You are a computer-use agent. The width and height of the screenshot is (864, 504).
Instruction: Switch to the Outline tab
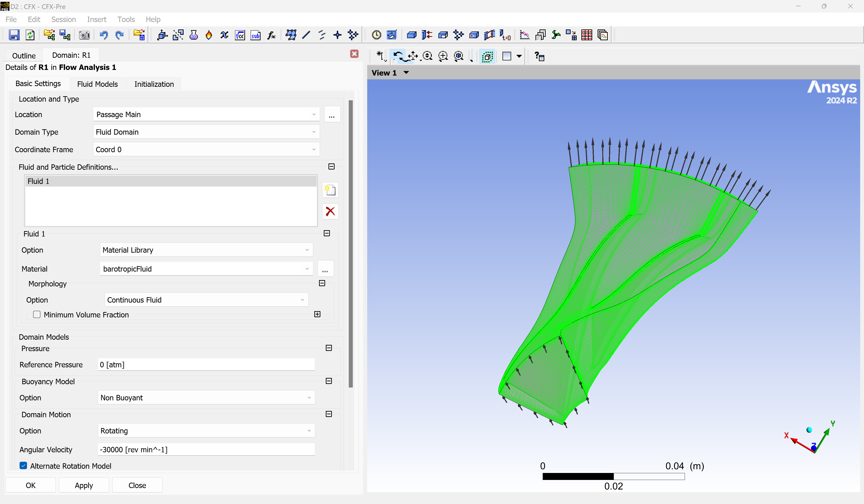[x=24, y=56]
